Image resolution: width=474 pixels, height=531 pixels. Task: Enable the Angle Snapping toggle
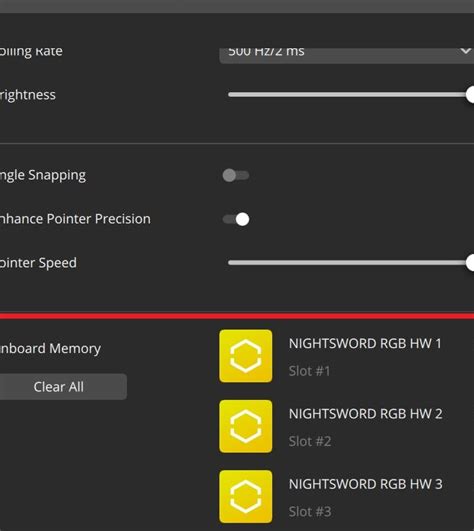pyautogui.click(x=236, y=175)
